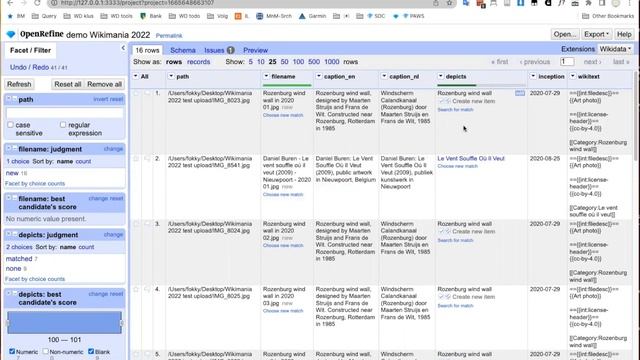Click Remove all facets button

pyautogui.click(x=104, y=84)
